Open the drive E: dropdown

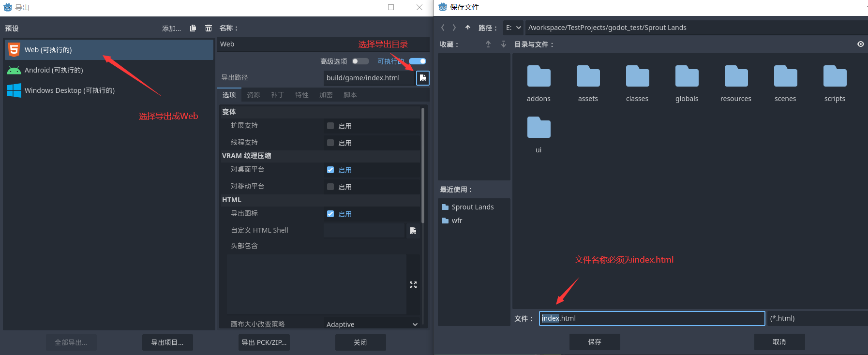513,28
